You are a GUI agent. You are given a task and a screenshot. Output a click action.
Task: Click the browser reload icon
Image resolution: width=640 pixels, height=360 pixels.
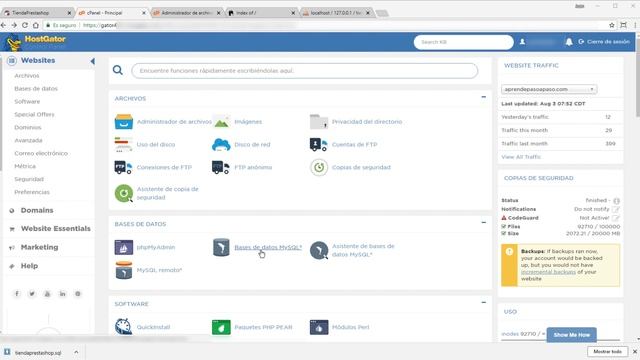(25, 25)
